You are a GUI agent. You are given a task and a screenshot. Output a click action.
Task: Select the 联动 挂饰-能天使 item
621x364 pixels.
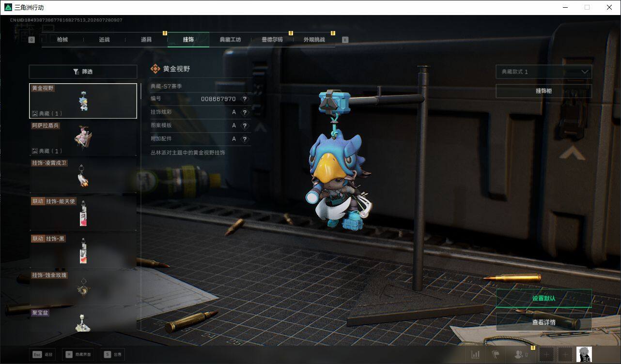coord(83,214)
